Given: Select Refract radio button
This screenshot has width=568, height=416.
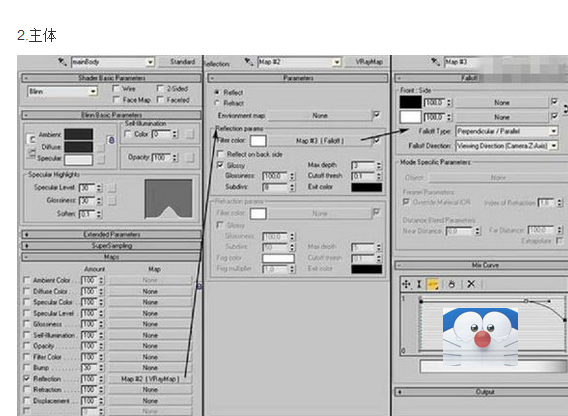Looking at the screenshot, I should tap(217, 103).
